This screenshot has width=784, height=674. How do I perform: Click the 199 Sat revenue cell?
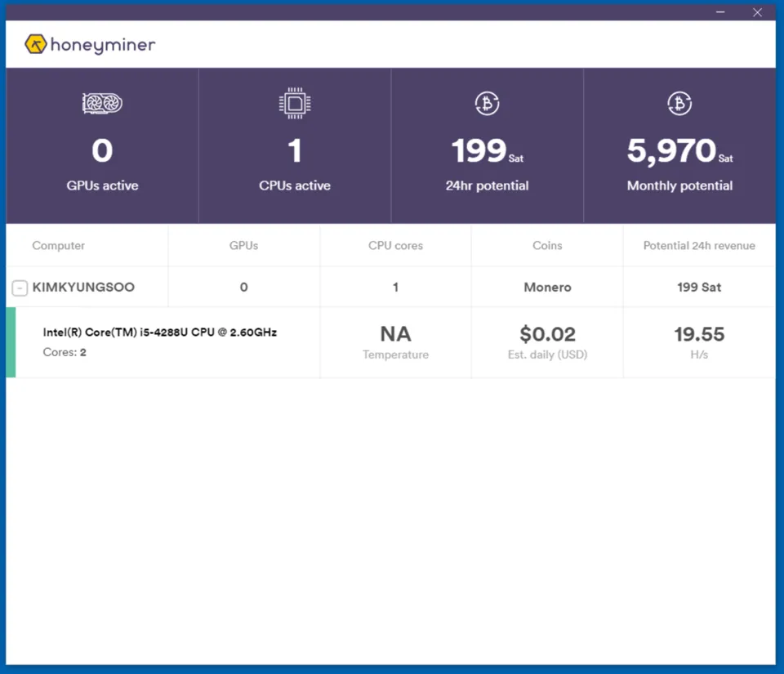click(x=699, y=287)
